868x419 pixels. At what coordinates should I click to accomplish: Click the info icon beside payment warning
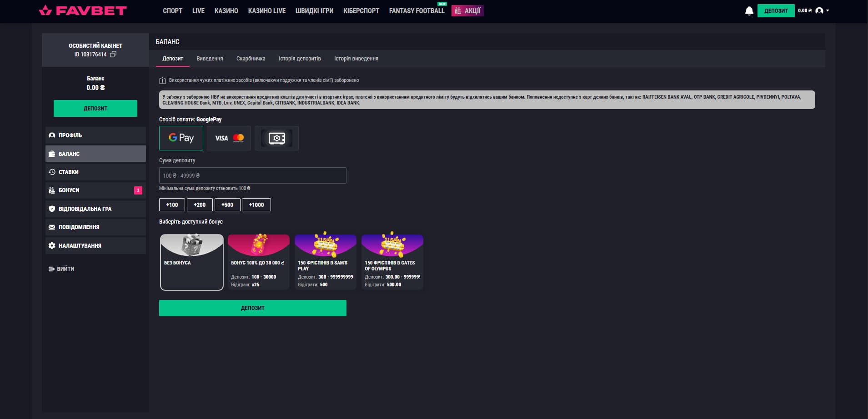click(x=162, y=81)
